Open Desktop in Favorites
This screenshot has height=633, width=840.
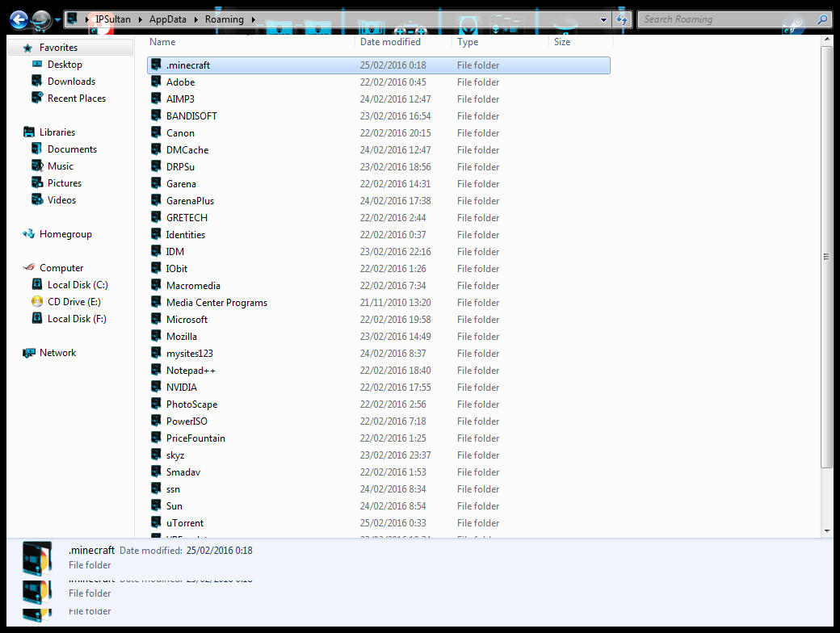[x=65, y=65]
